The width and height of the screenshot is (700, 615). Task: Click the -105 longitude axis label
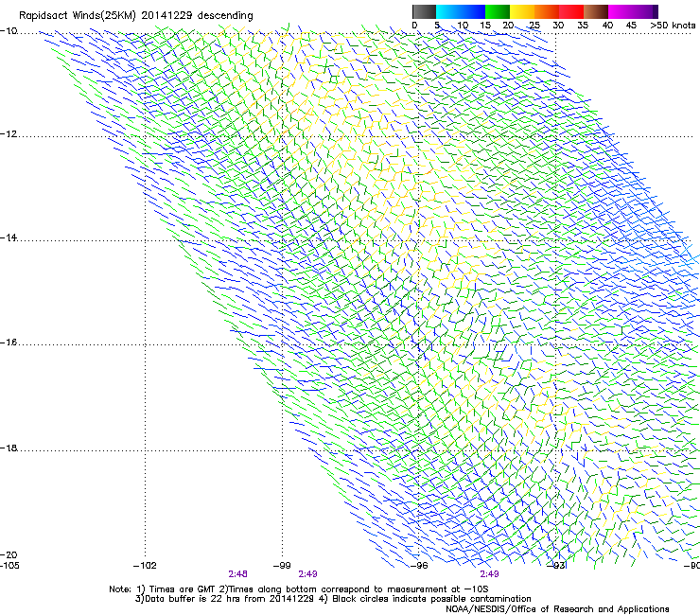coord(9,566)
